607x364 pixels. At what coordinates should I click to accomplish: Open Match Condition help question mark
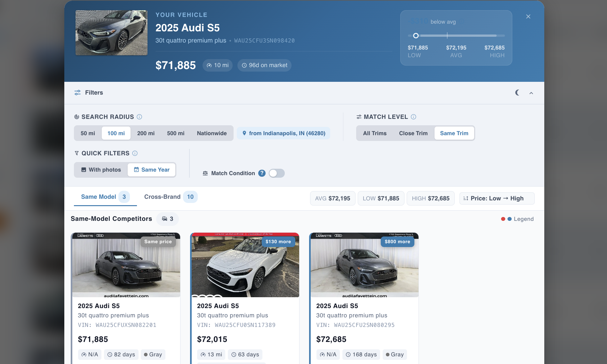(x=262, y=173)
